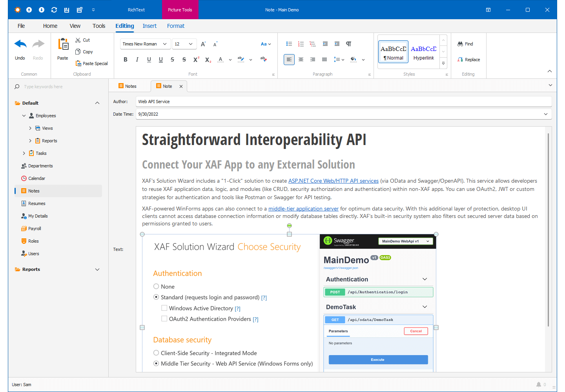The width and height of the screenshot is (565, 392).
Task: Open the Date Time dropdown
Action: point(546,114)
